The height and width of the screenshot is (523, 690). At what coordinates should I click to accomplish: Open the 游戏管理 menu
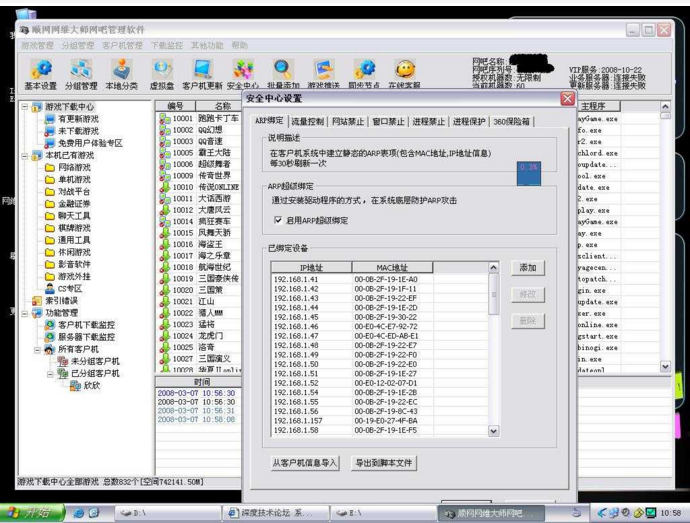37,45
